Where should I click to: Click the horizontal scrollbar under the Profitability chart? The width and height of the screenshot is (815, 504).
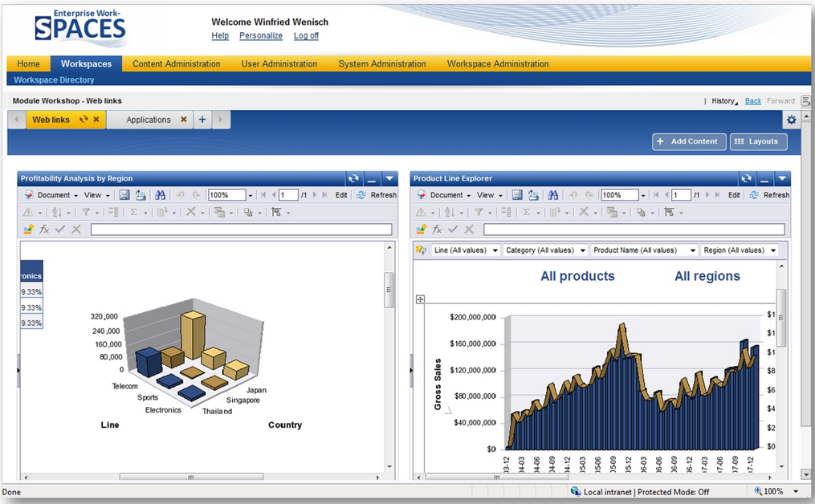point(190,477)
